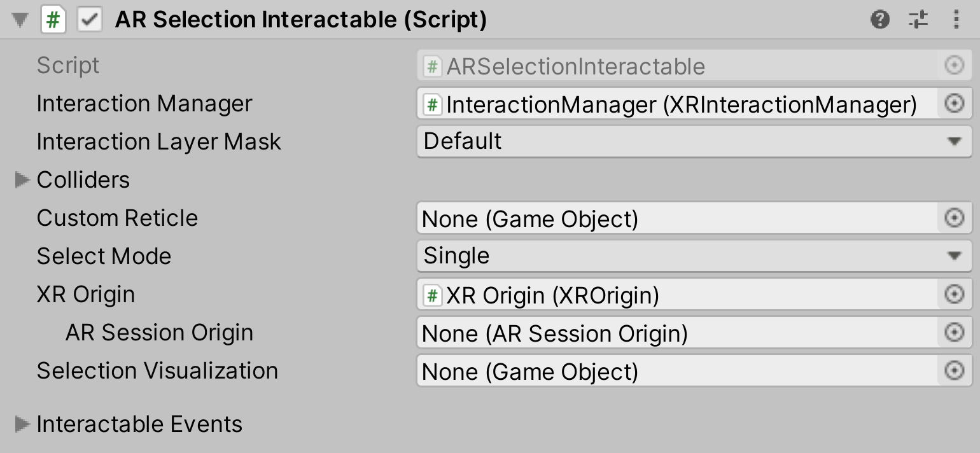980x453 pixels.
Task: Open the object picker for Selection Visualization
Action: point(954,371)
